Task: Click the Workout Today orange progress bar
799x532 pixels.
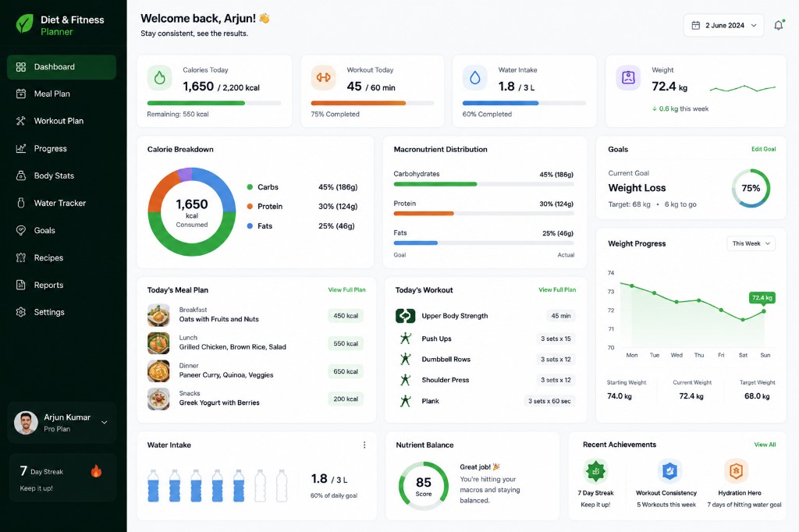Action: [x=372, y=103]
